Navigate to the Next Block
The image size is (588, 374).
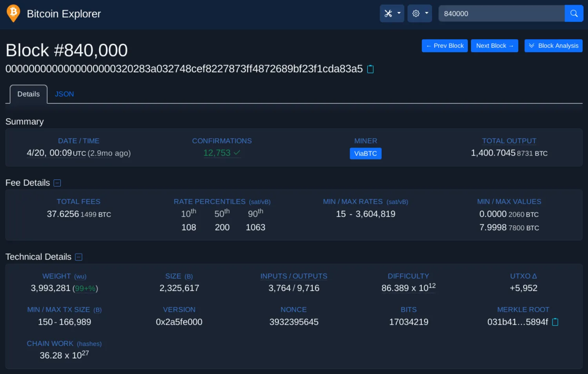tap(494, 45)
